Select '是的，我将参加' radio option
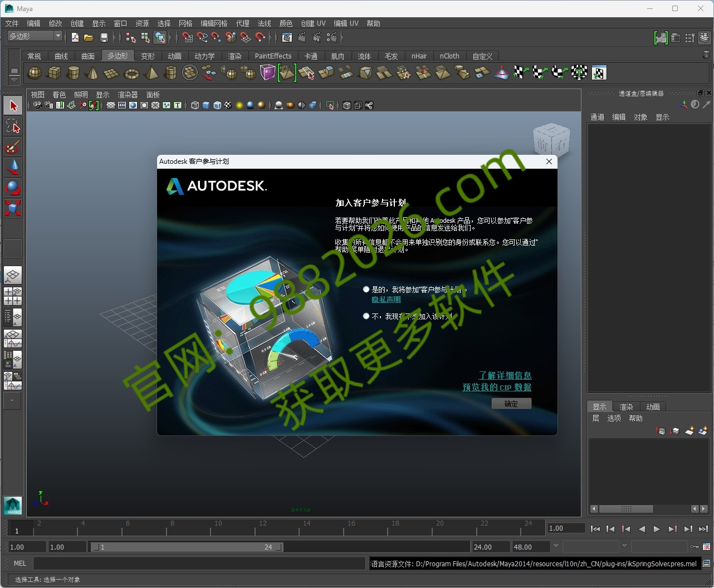The height and width of the screenshot is (588, 714). click(366, 290)
